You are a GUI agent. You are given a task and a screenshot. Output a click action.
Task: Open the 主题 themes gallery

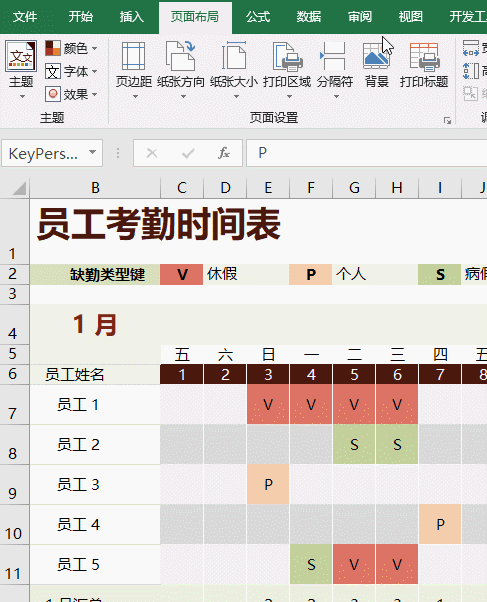pyautogui.click(x=21, y=69)
